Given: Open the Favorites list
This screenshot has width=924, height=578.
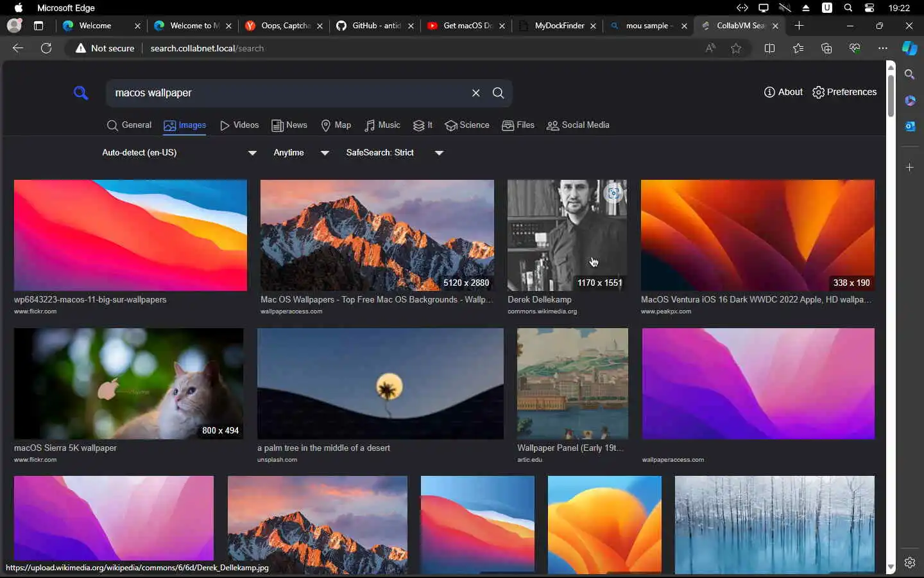Looking at the screenshot, I should pos(798,48).
